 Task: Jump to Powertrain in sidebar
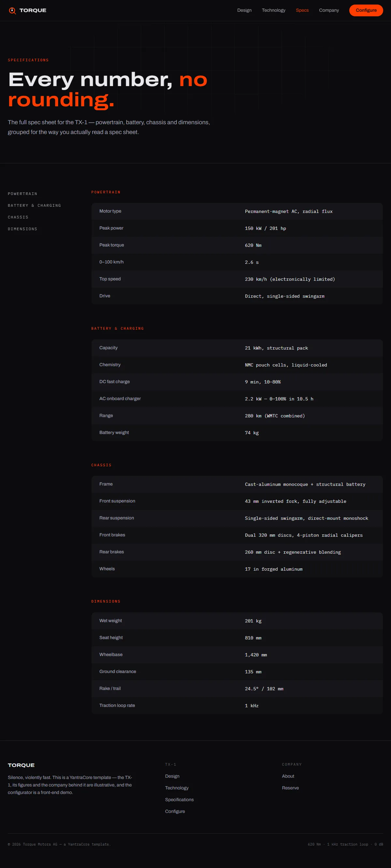point(22,194)
